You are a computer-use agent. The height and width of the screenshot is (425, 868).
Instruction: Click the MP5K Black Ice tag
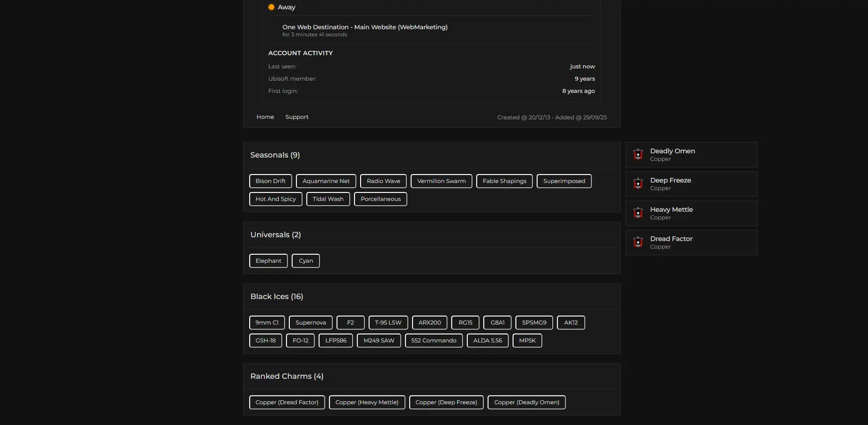527,341
